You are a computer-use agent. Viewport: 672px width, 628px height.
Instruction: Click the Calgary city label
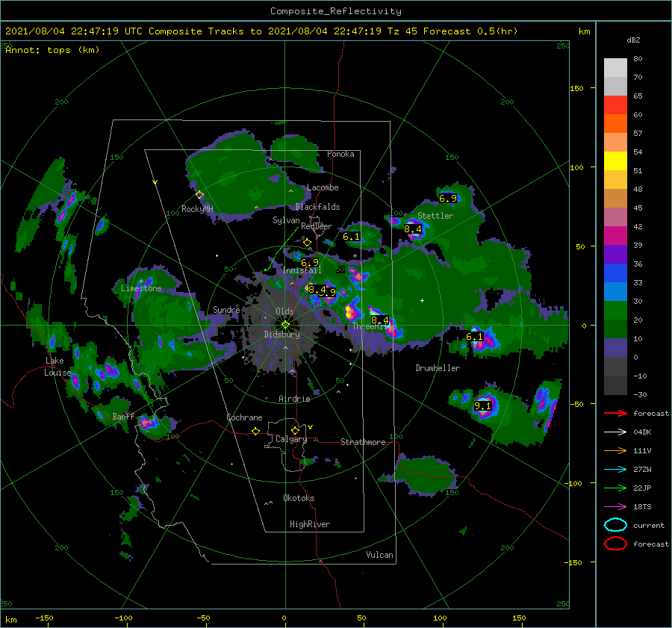tap(291, 439)
